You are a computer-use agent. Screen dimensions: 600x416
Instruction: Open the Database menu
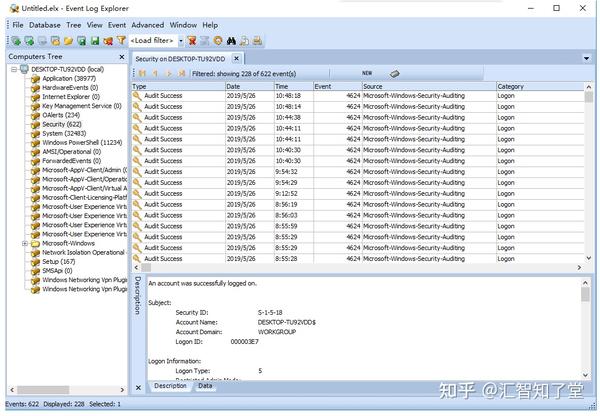point(45,25)
